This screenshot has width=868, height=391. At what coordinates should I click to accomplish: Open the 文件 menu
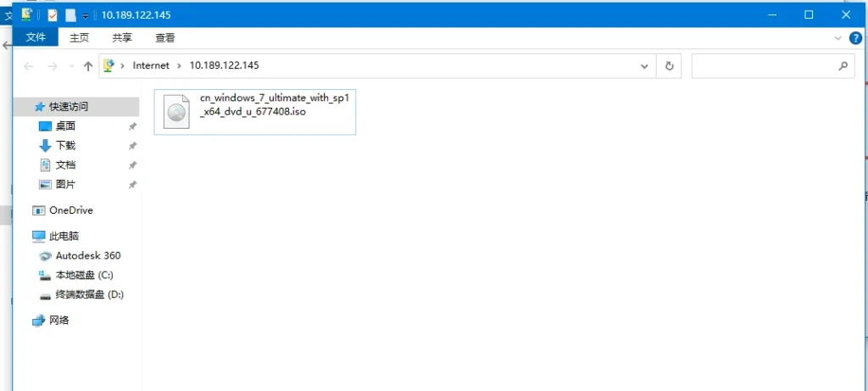[36, 38]
